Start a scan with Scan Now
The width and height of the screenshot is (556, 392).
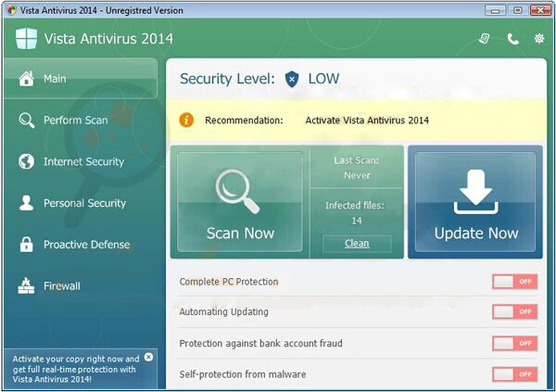click(240, 202)
